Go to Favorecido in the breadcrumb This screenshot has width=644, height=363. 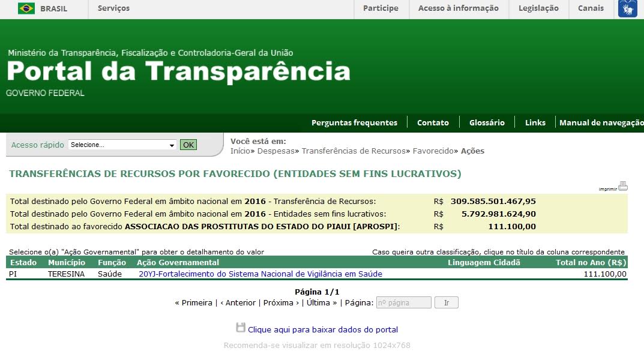433,151
